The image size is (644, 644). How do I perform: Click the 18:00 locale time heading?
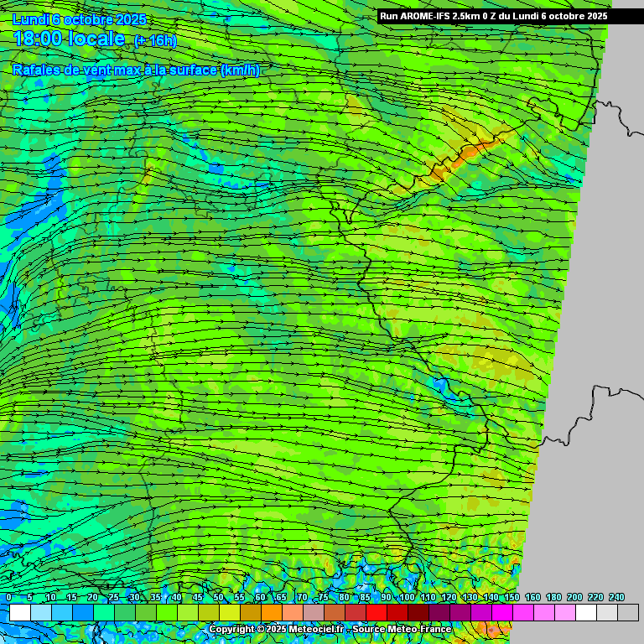tap(69, 39)
